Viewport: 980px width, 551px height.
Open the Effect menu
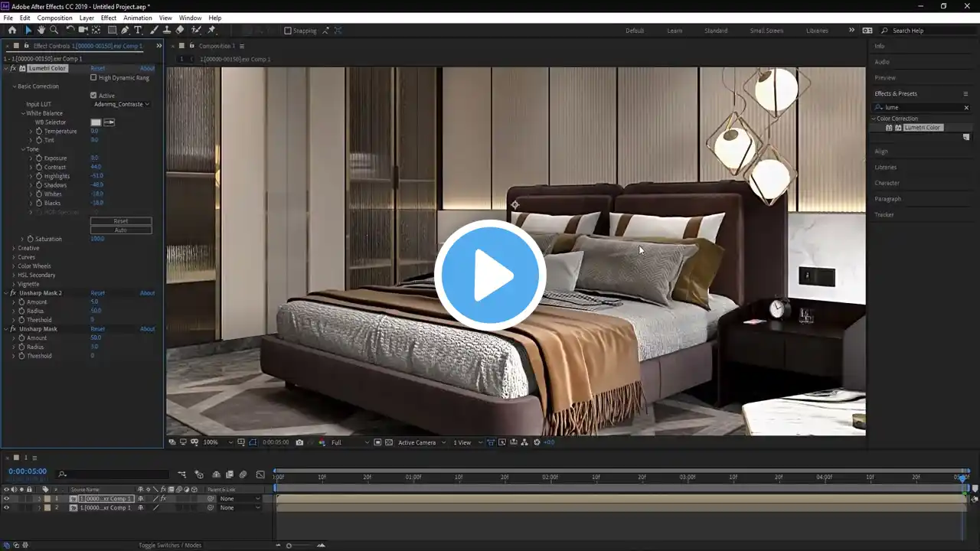tap(109, 18)
